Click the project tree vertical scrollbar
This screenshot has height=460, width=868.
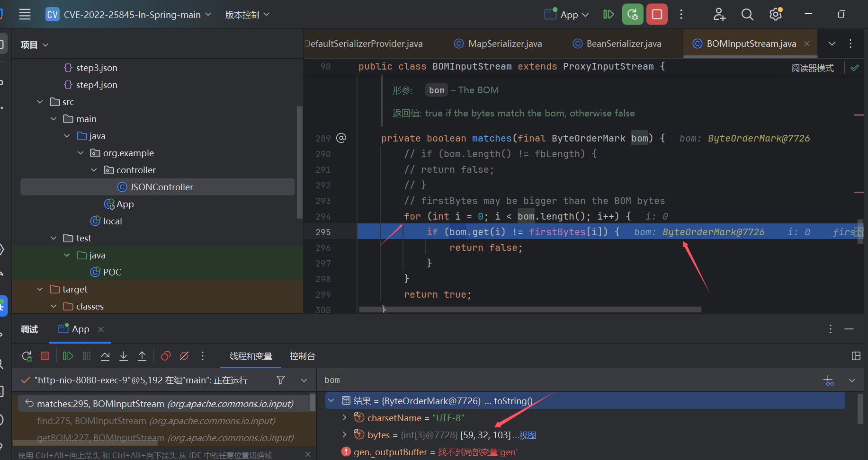(299, 162)
